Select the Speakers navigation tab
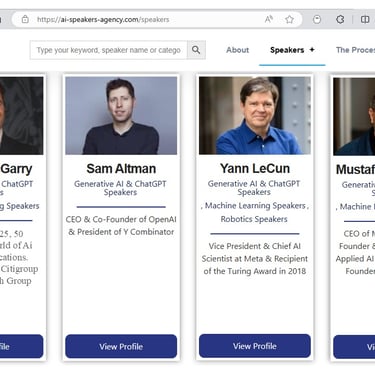The height and width of the screenshot is (375, 375). coord(287,50)
